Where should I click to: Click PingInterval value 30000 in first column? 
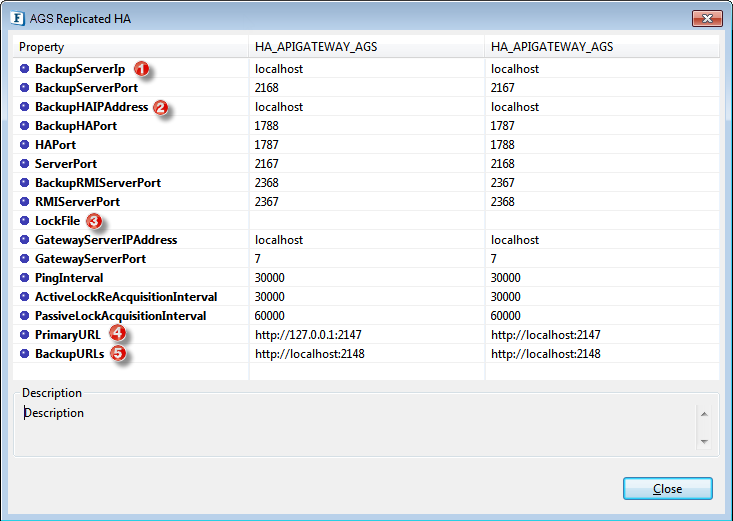click(x=269, y=277)
